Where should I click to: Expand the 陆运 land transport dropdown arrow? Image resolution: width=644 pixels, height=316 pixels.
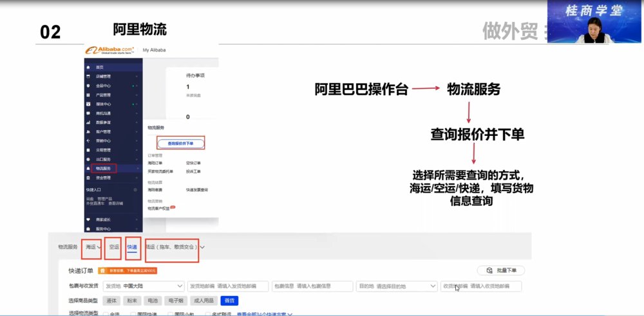[202, 247]
